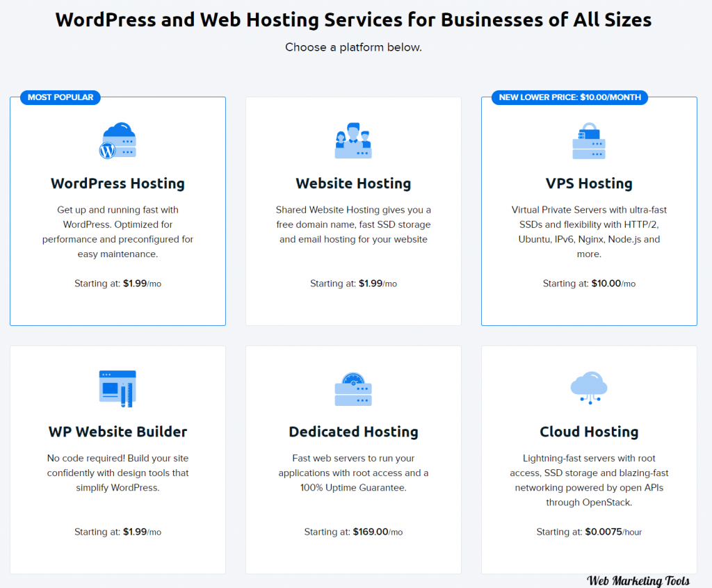Image resolution: width=712 pixels, height=588 pixels.
Task: Click 'Get up and running fast' description
Action: point(118,231)
